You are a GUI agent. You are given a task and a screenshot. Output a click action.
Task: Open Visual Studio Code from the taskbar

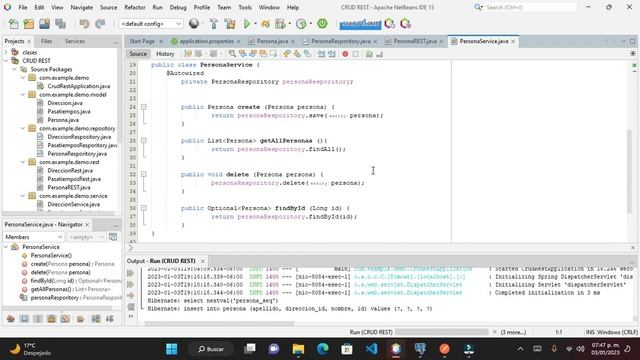[x=371, y=349]
